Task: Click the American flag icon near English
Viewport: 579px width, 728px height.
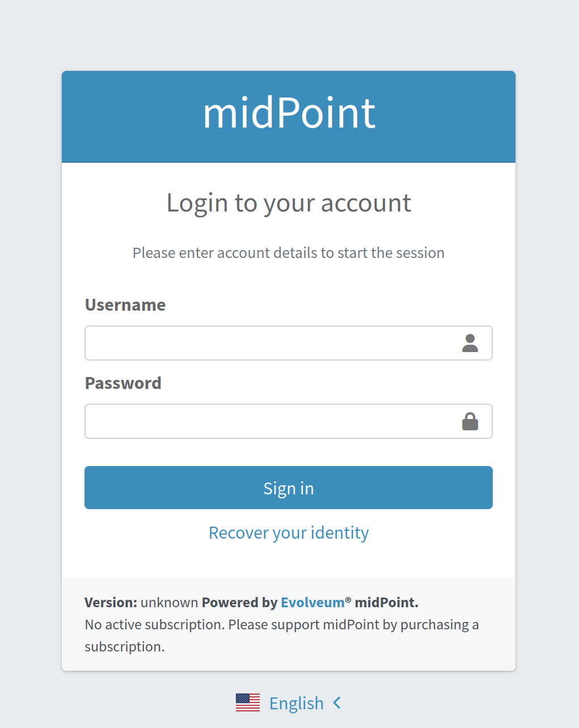Action: point(247,702)
